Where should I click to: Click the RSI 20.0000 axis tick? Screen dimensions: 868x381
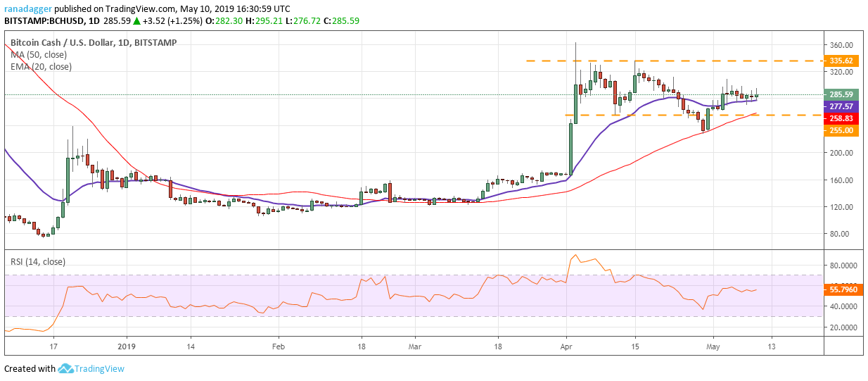[x=844, y=327]
